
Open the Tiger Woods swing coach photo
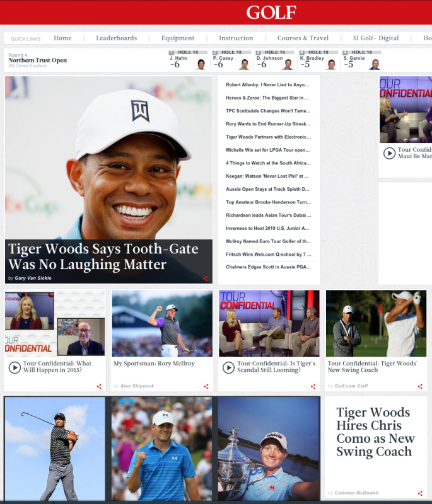point(376,323)
